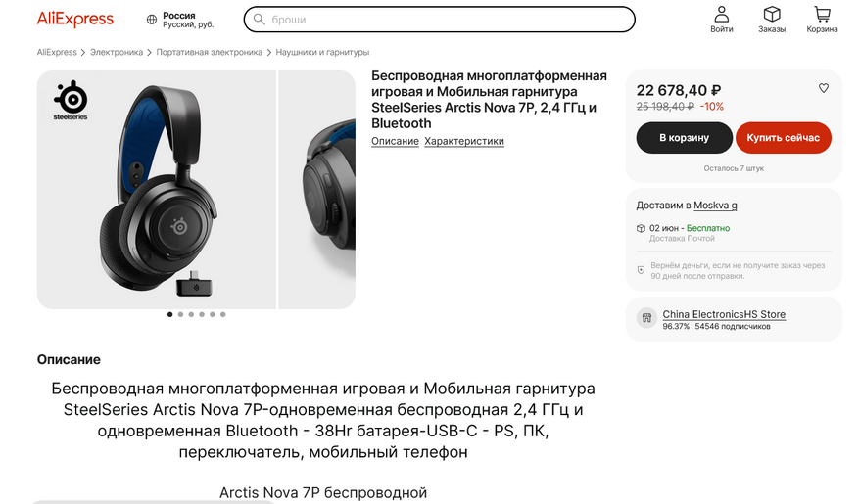Click the search magnifier icon
The image size is (859, 504).
click(x=260, y=20)
